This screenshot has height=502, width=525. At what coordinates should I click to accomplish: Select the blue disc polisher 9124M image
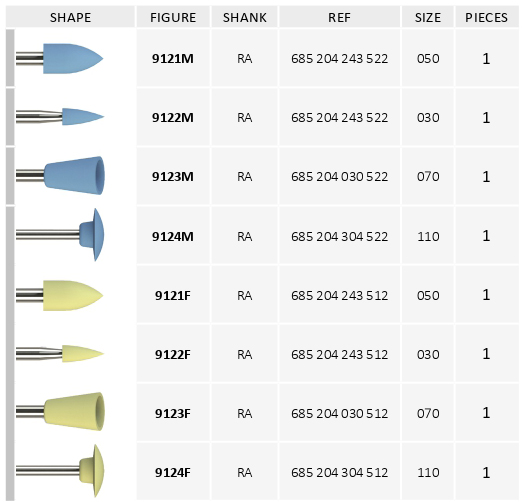pos(60,235)
